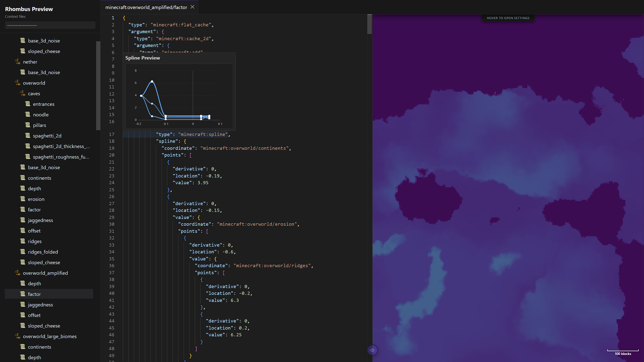Click the "Context files" label
This screenshot has height=362, width=644.
[15, 17]
